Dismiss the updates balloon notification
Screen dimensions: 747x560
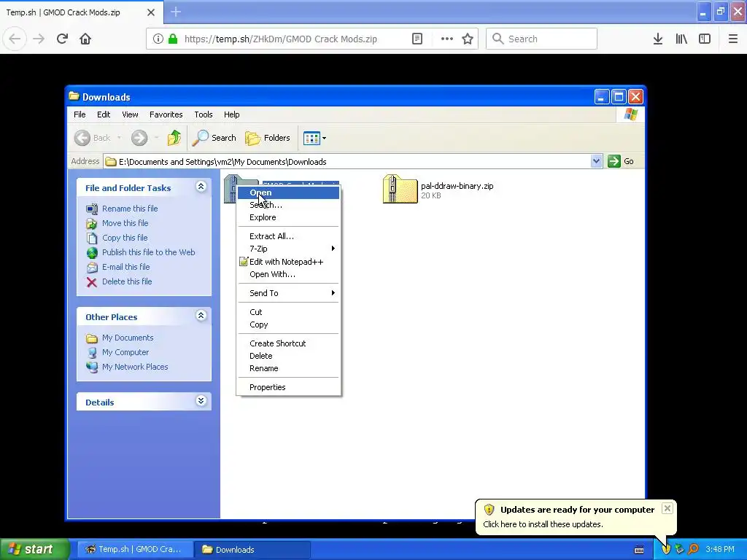667,508
